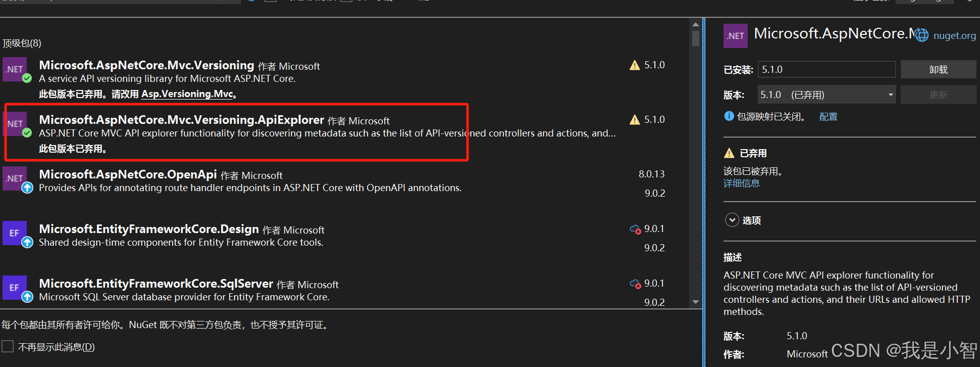Click the green installed checkmark on Versioning.ApiExplorer icon

[27, 133]
